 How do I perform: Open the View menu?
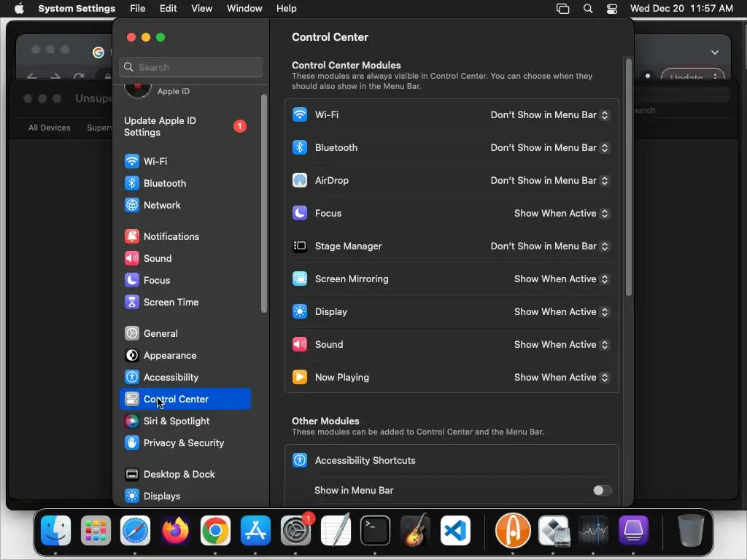tap(201, 8)
